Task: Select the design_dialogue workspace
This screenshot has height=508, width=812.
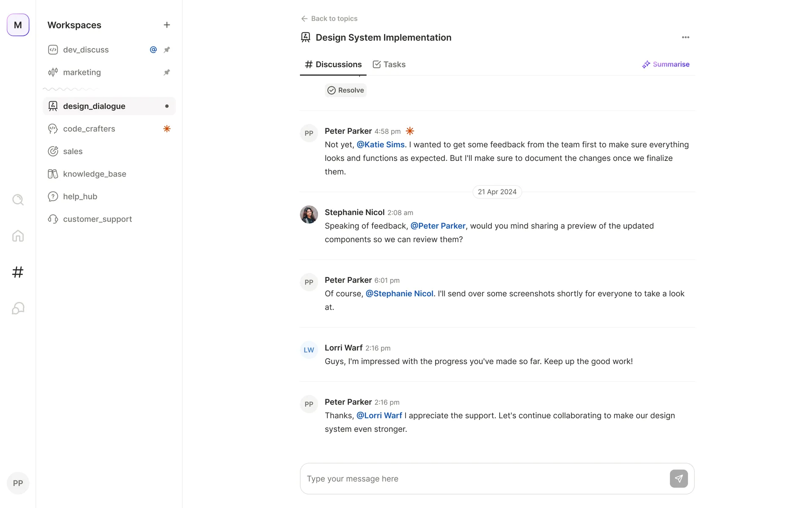Action: point(109,106)
